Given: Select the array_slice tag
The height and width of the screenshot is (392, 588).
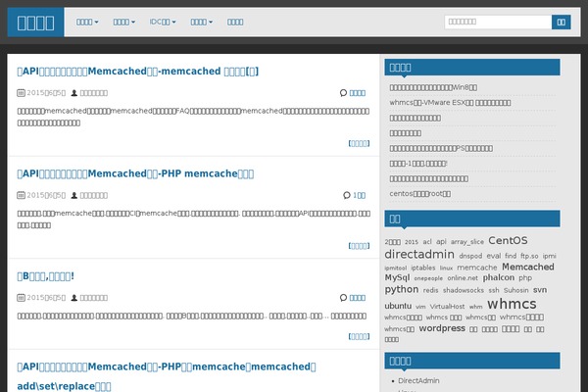Looking at the screenshot, I should [x=467, y=242].
